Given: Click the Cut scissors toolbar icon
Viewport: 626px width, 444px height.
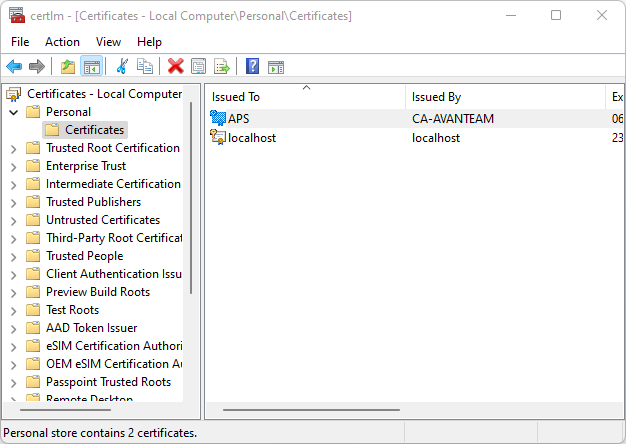Looking at the screenshot, I should (x=122, y=67).
